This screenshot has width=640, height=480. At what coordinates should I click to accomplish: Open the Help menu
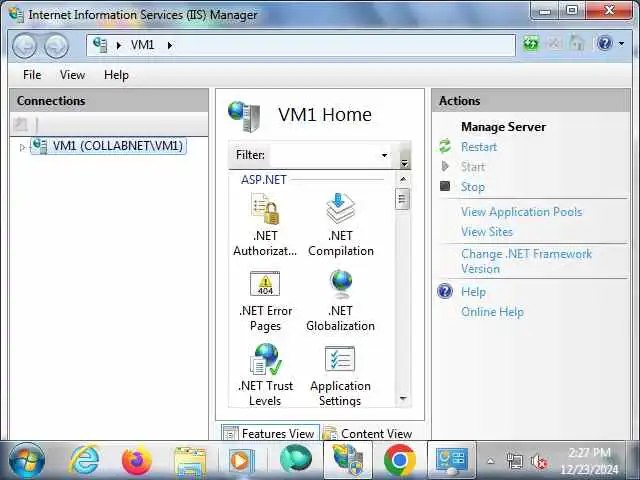click(116, 75)
